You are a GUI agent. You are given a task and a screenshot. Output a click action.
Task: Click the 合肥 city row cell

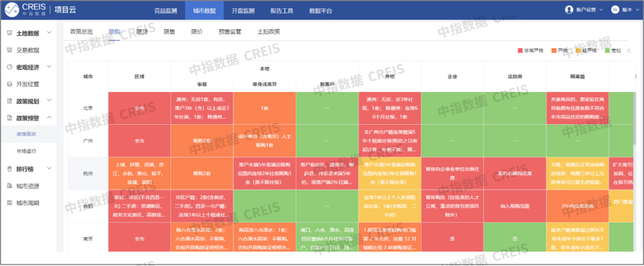coord(88,206)
